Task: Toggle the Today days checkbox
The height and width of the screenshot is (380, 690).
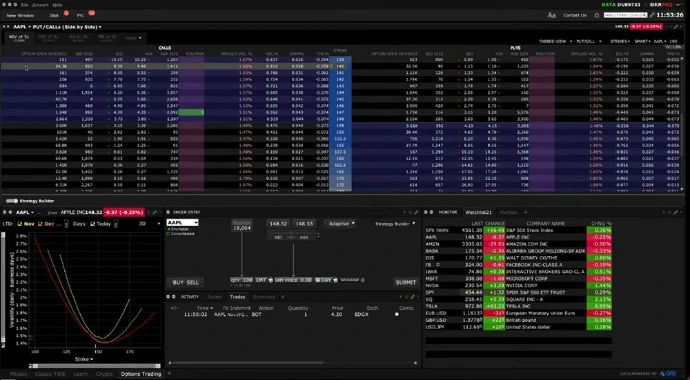Action: tap(92, 224)
